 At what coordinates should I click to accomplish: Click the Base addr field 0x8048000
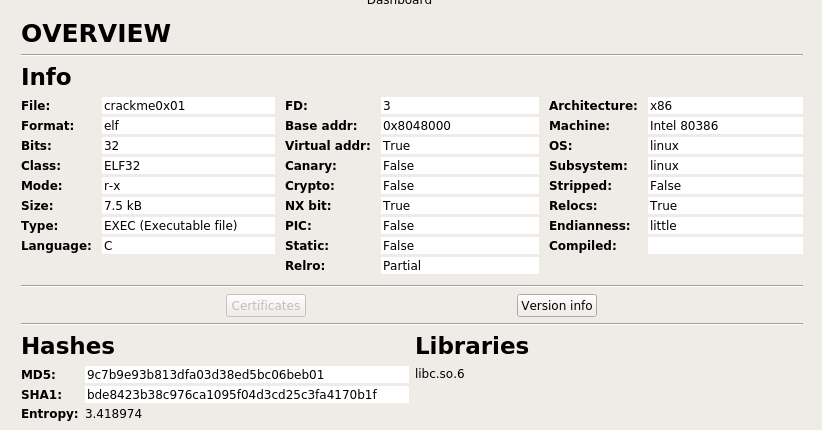(460, 125)
